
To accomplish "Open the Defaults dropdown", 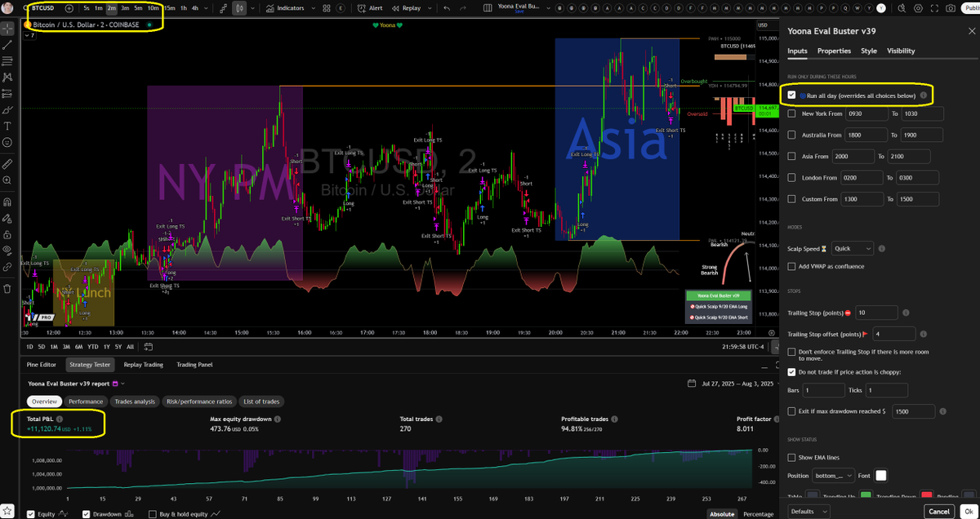I will point(808,511).
